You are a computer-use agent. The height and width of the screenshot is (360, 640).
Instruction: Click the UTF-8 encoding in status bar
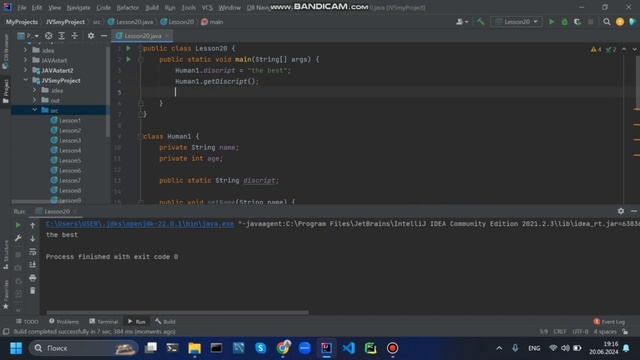[x=580, y=332]
